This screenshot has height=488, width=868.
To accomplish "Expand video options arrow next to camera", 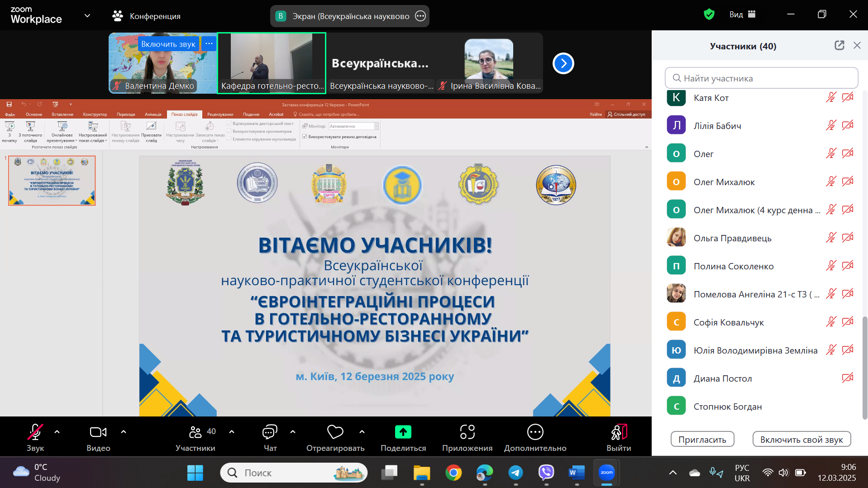I will pos(124,432).
